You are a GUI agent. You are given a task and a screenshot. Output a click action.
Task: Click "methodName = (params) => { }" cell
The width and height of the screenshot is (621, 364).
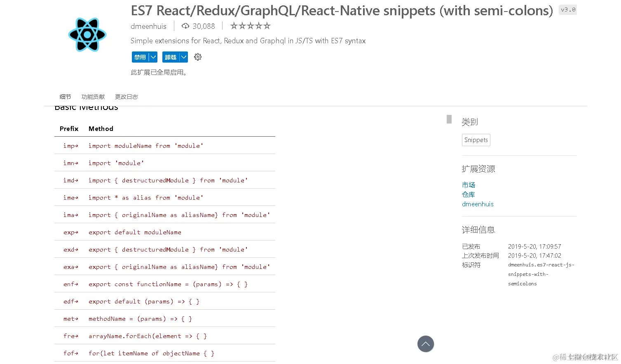pyautogui.click(x=140, y=319)
